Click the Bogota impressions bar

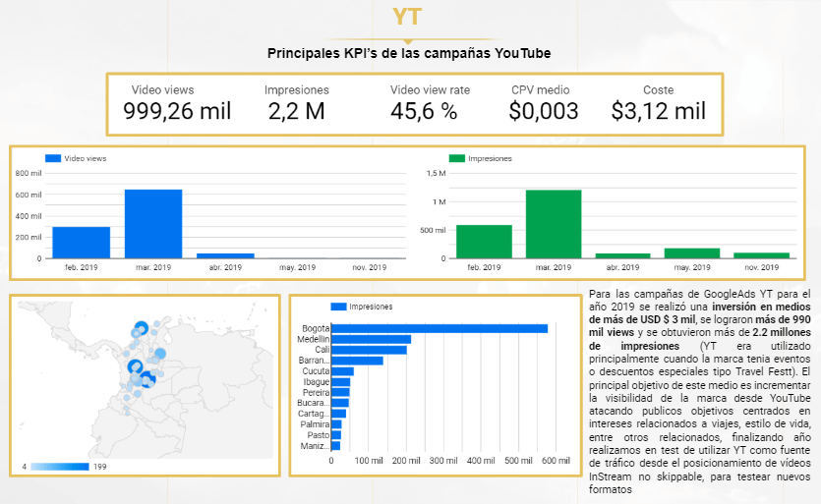click(440, 329)
